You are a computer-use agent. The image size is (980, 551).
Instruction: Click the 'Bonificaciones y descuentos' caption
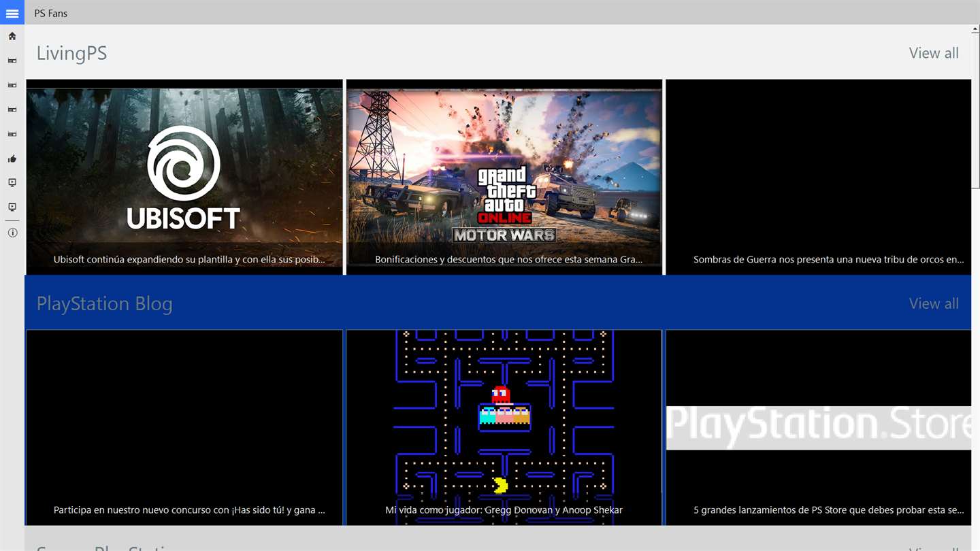(508, 259)
